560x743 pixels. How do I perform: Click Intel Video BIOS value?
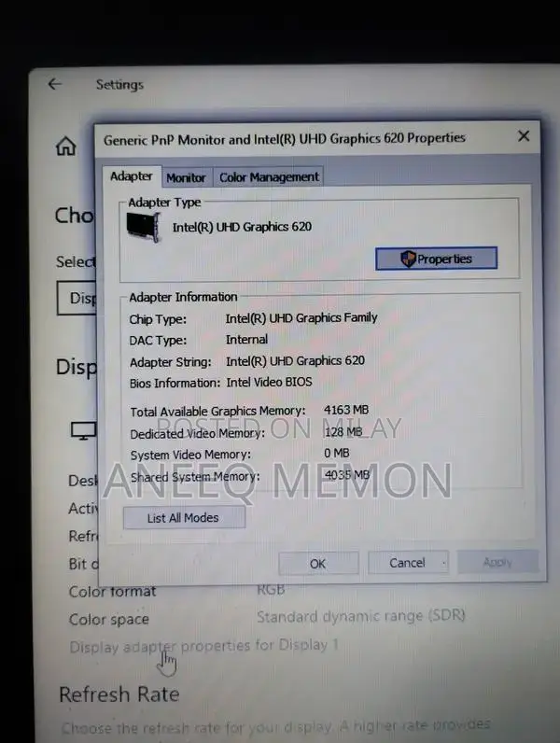(x=269, y=383)
